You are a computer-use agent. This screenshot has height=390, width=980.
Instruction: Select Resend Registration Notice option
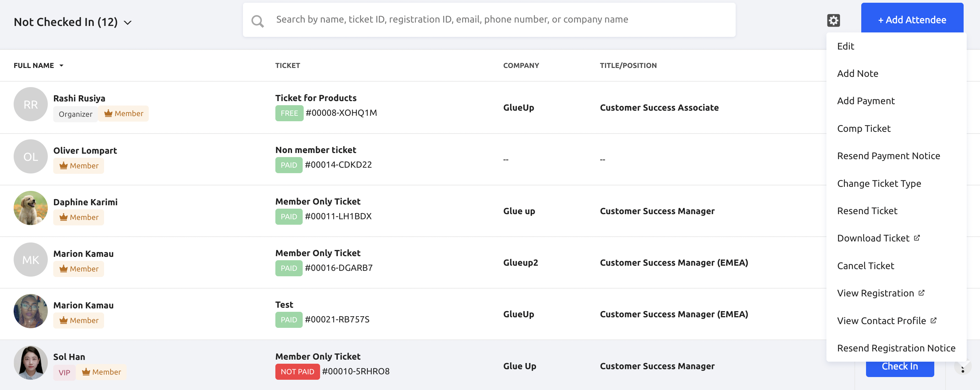click(x=896, y=348)
